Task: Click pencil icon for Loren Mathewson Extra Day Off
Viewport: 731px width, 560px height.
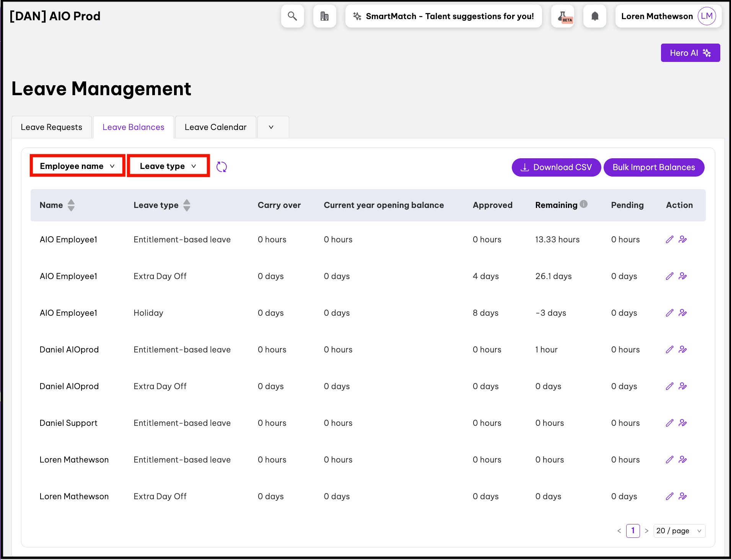Action: point(669,496)
